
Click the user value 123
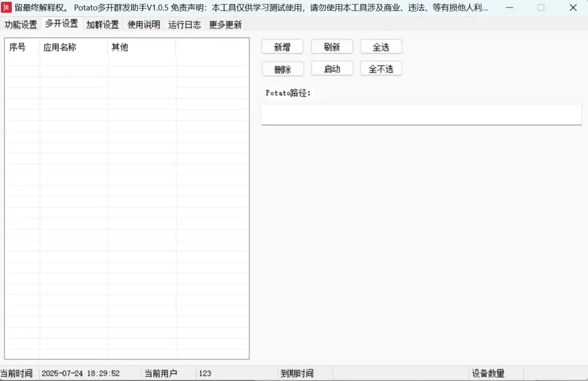[x=205, y=373]
